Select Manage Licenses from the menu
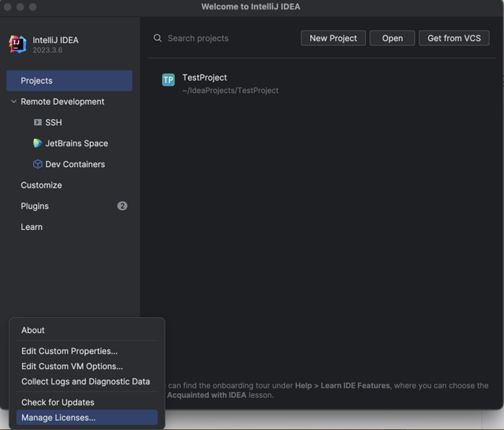 pos(58,418)
